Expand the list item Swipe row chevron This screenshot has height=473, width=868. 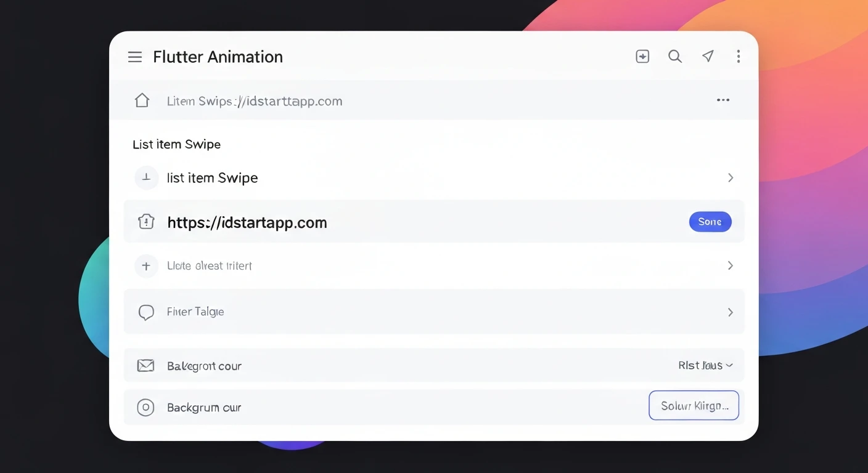(x=731, y=178)
